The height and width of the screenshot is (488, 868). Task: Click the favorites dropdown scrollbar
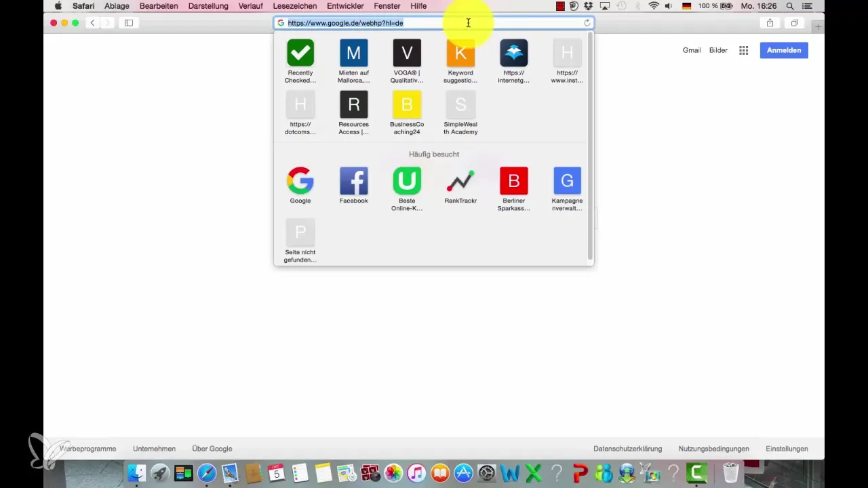[x=590, y=146]
